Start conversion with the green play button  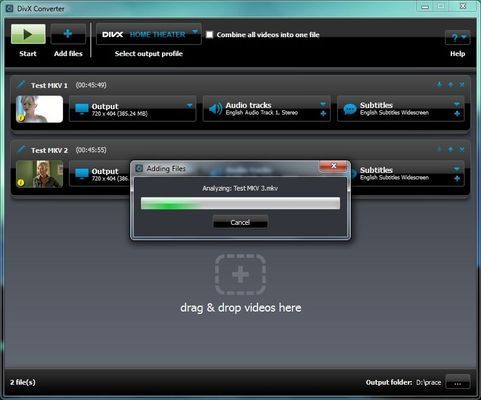click(x=28, y=34)
